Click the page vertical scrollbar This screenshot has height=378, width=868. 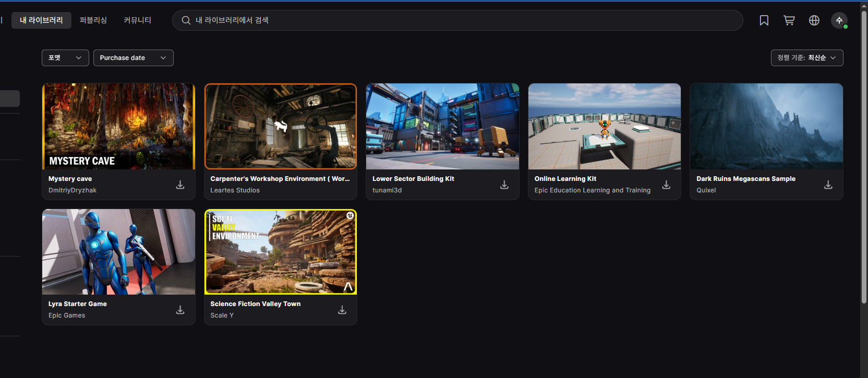(864, 156)
